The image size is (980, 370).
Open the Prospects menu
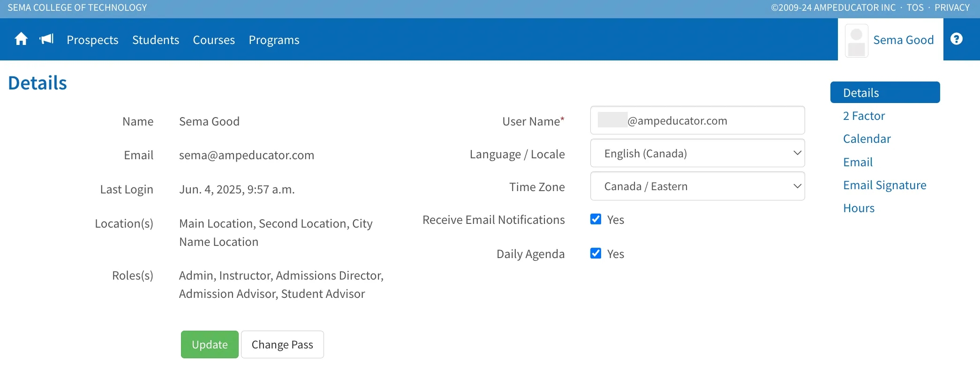click(x=92, y=40)
